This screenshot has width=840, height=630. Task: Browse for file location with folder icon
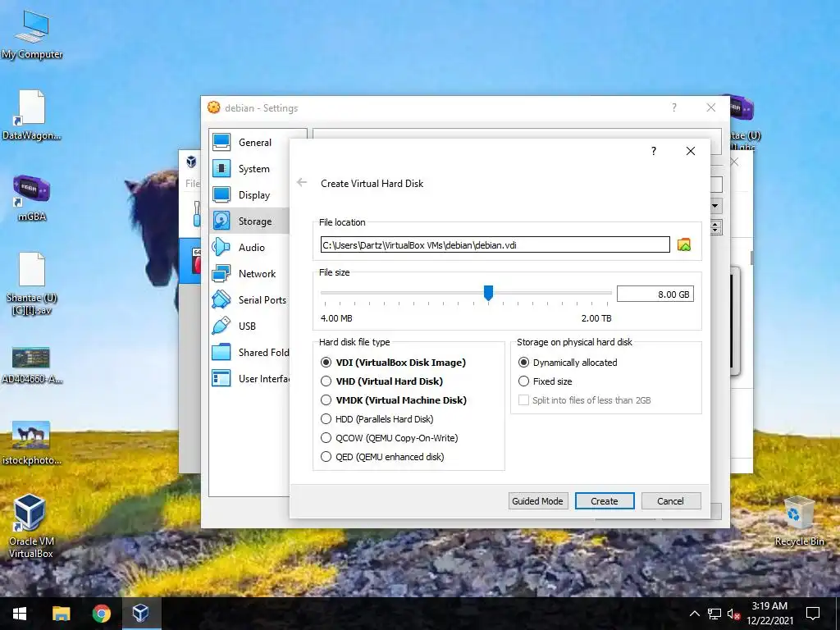[684, 244]
